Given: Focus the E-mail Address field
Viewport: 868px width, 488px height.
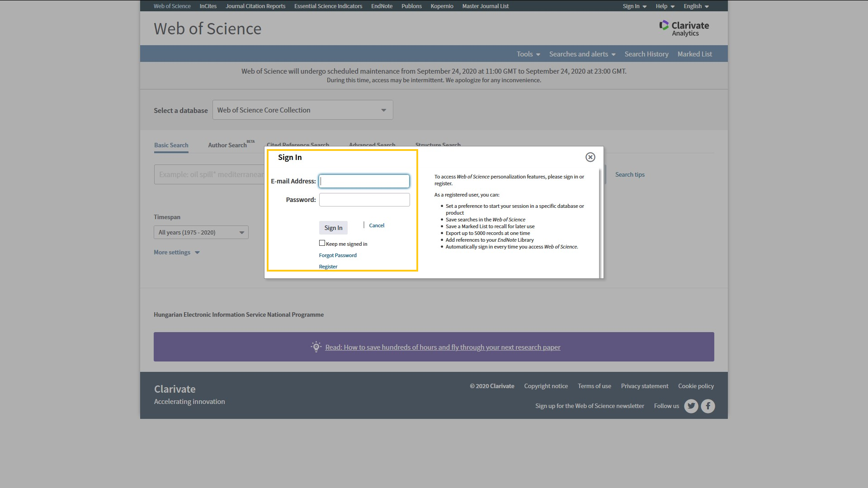Looking at the screenshot, I should [x=364, y=181].
